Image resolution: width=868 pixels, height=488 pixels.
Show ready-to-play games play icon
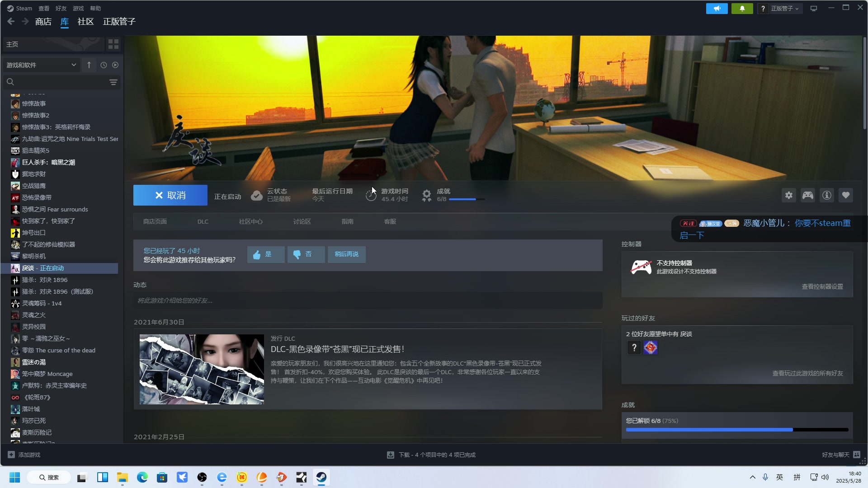(115, 65)
